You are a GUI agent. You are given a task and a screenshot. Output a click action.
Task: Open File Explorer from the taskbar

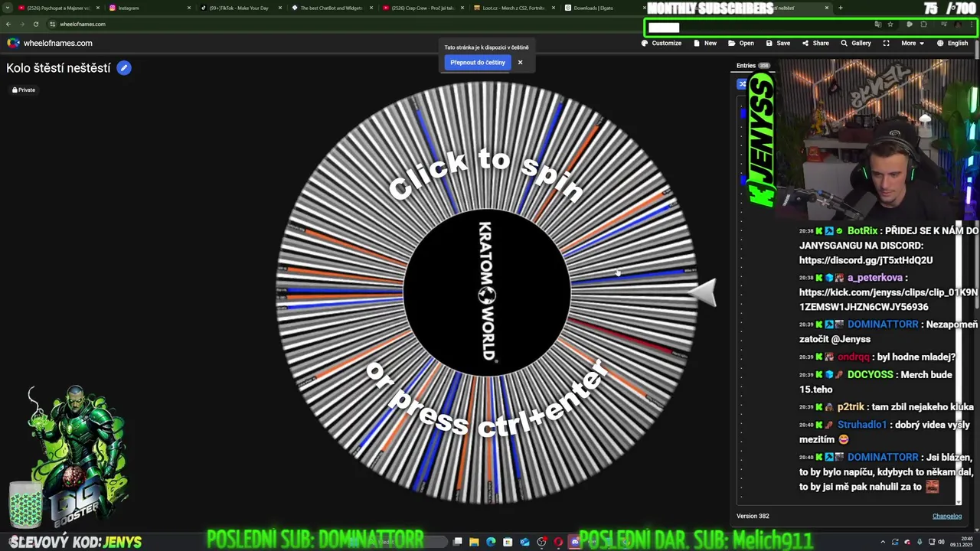coord(474,542)
